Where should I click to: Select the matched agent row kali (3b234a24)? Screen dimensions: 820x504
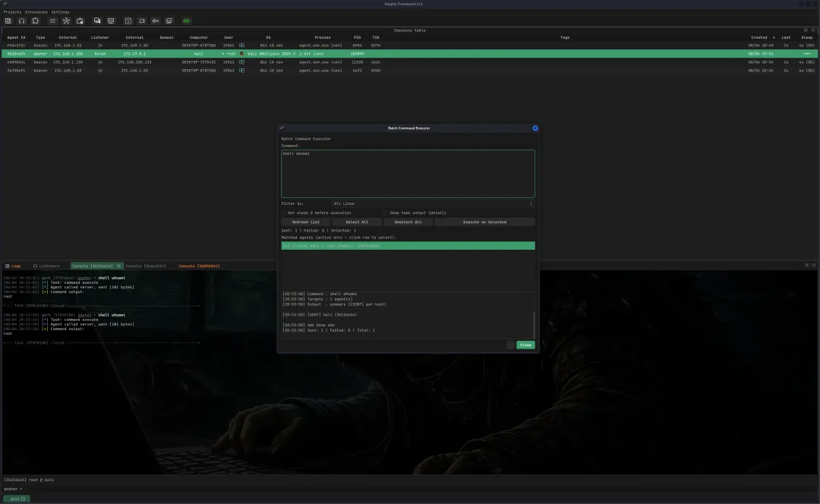pyautogui.click(x=408, y=246)
